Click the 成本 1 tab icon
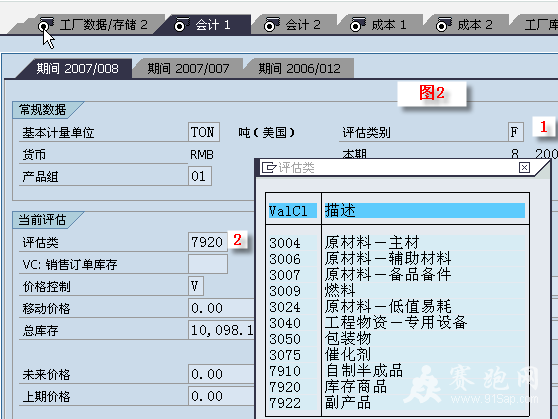Screen dimensions: 558x419 (357, 25)
